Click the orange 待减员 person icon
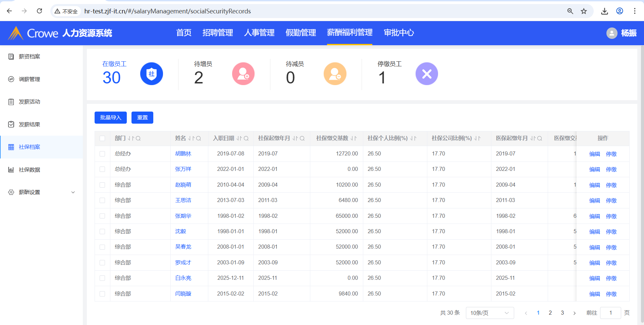Viewport: 644px width, 325px height. click(335, 74)
